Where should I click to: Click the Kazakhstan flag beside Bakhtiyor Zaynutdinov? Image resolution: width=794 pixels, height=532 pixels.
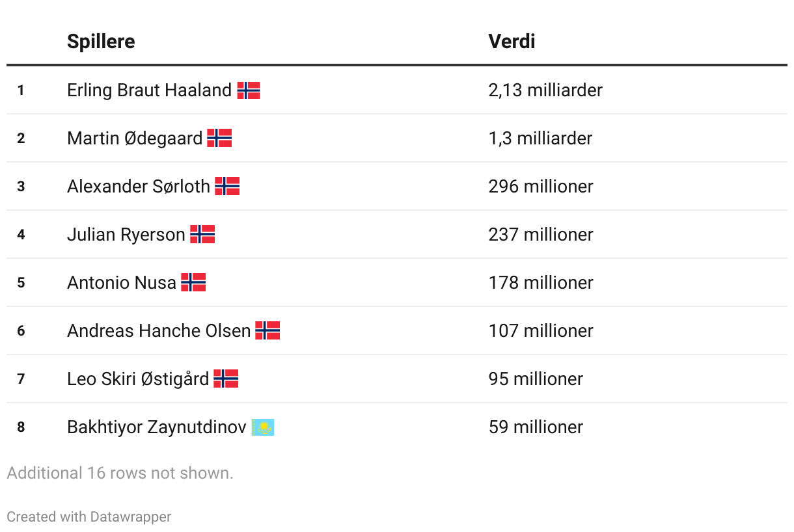coord(263,427)
